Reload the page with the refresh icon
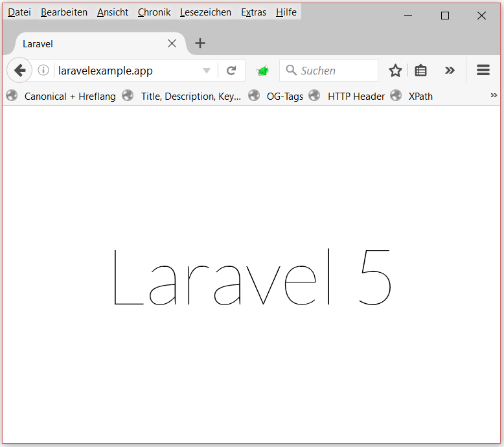Screen dimensions: 504x447 click(x=231, y=71)
